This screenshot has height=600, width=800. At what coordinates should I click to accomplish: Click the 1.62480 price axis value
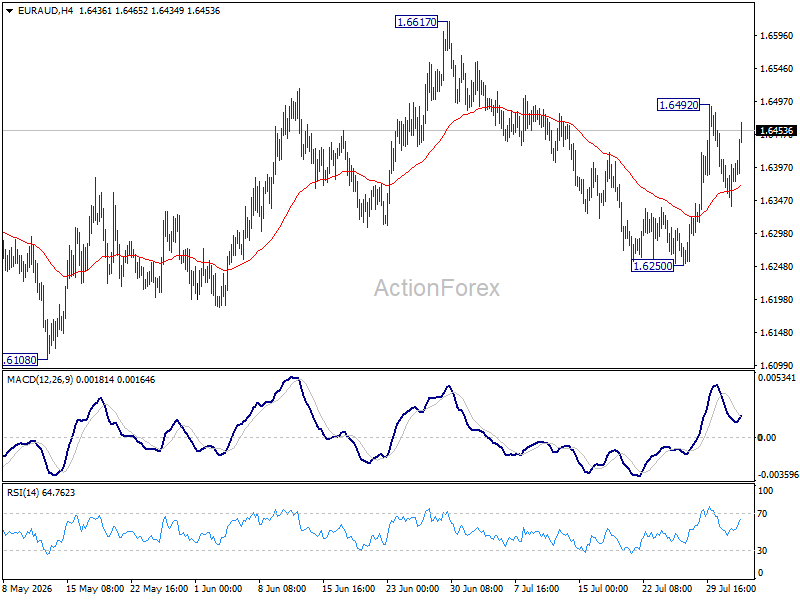777,267
